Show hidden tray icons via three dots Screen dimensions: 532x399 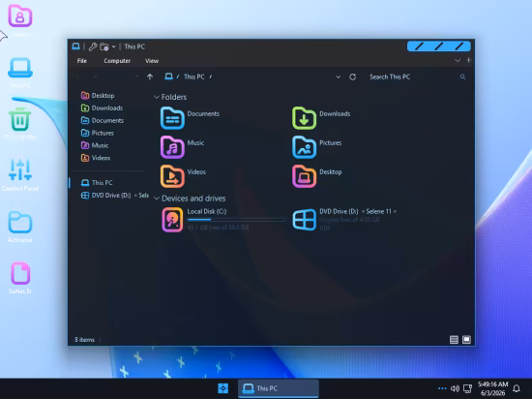[442, 388]
